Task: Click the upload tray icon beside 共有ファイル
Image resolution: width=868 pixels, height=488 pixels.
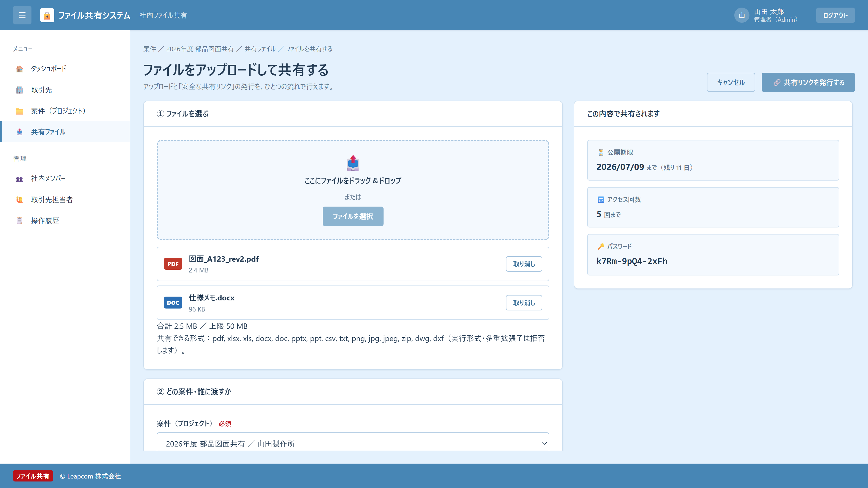Action: pos(20,132)
